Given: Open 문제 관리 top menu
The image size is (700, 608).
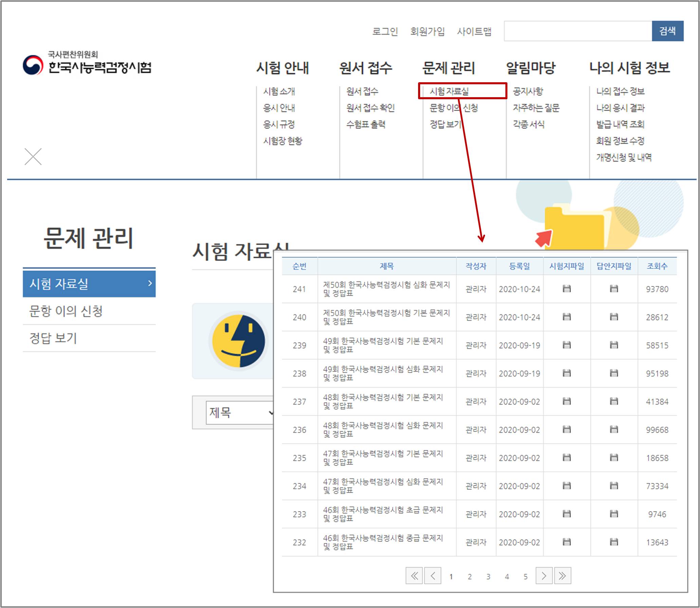Looking at the screenshot, I should click(448, 68).
